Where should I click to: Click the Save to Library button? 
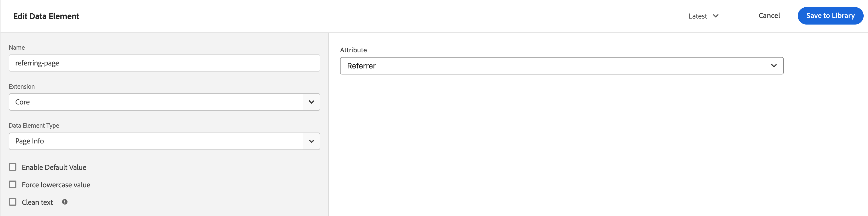[x=830, y=16]
